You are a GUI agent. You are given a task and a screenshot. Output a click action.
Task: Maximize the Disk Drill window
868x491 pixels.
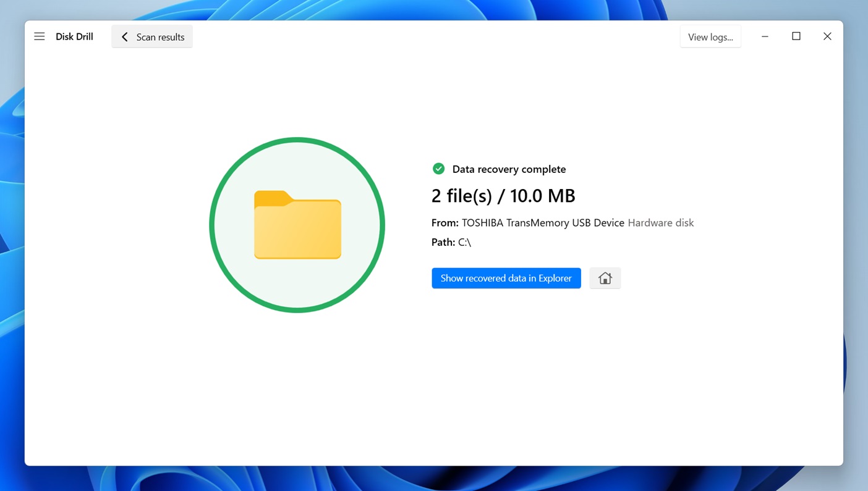796,36
